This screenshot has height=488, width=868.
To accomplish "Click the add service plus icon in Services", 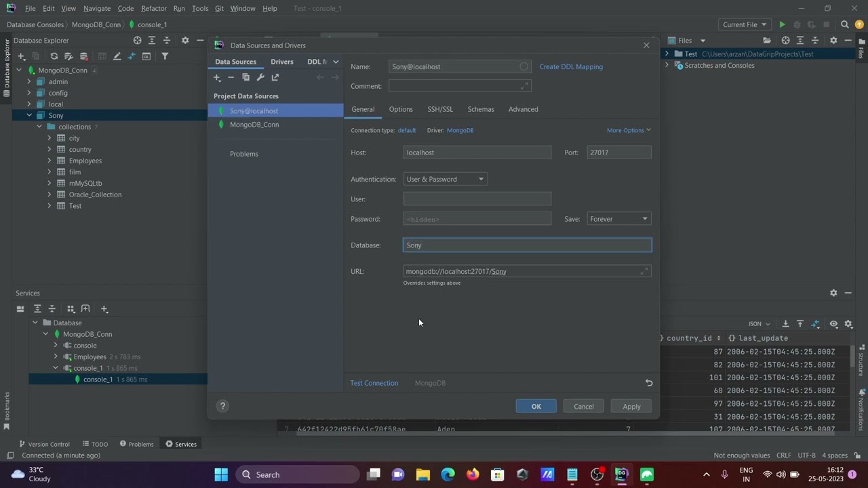I will click(104, 309).
